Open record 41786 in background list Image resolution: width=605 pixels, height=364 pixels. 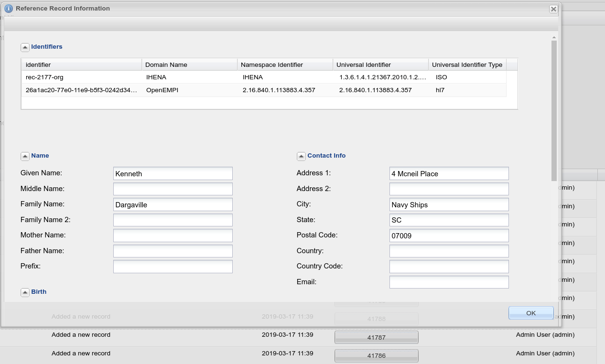[x=377, y=356]
